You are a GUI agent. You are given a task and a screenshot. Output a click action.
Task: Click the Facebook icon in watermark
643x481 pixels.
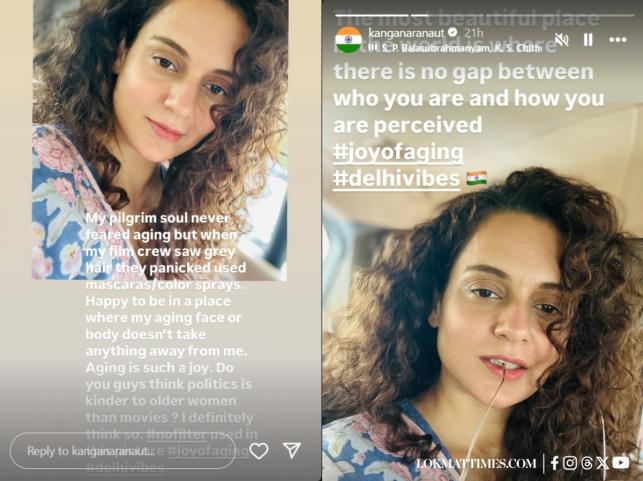[x=555, y=463]
